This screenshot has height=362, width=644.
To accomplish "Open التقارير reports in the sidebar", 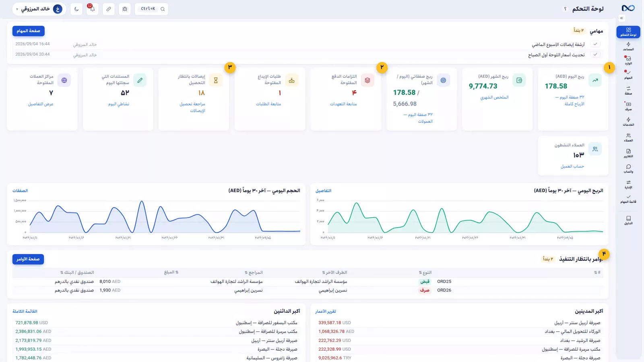I will coord(628,153).
